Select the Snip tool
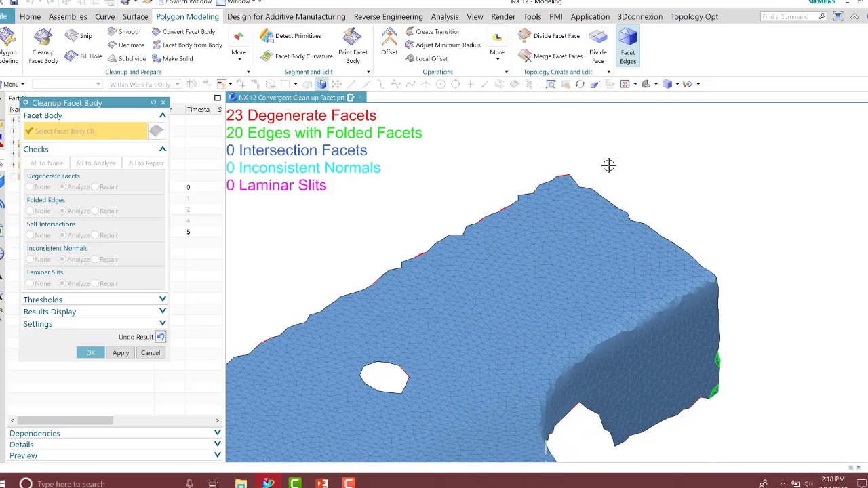Image resolution: width=868 pixels, height=488 pixels. point(79,36)
